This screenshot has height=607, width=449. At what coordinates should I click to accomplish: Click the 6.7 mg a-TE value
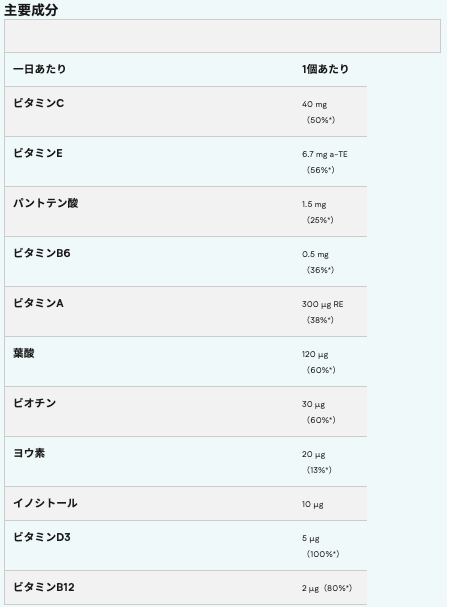coord(325,154)
